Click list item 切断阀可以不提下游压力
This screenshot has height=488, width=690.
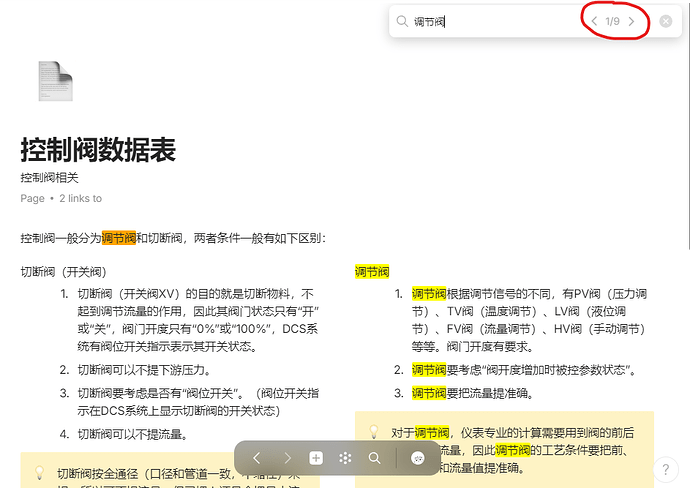(x=143, y=370)
